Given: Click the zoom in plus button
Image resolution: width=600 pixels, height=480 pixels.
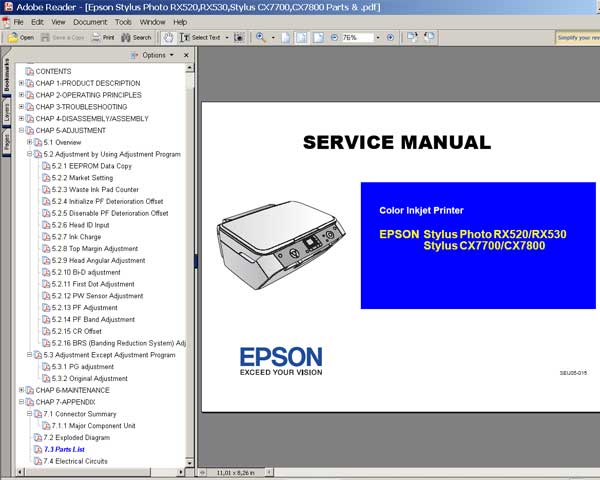Looking at the screenshot, I should (390, 38).
